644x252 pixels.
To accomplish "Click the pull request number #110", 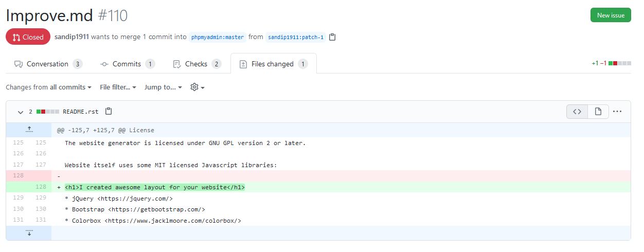I will pyautogui.click(x=113, y=15).
